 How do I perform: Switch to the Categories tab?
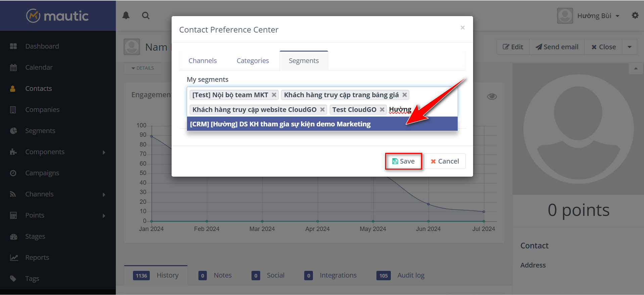pyautogui.click(x=252, y=61)
